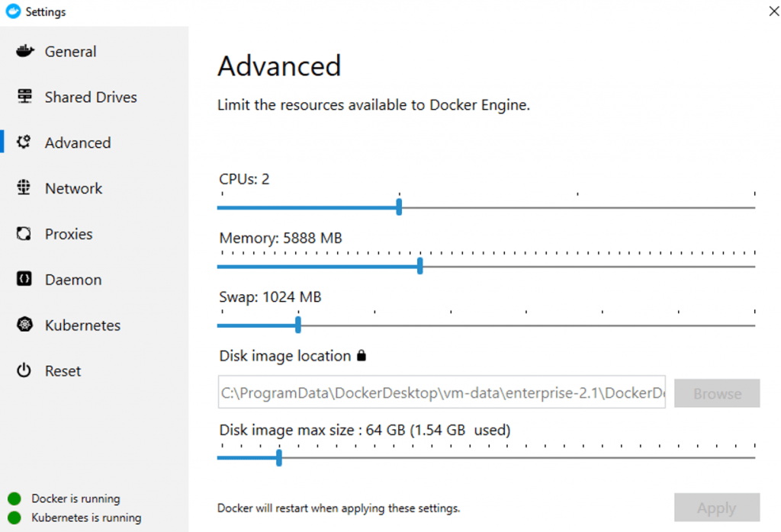Click the Apply button
The width and height of the screenshot is (781, 532).
(717, 508)
